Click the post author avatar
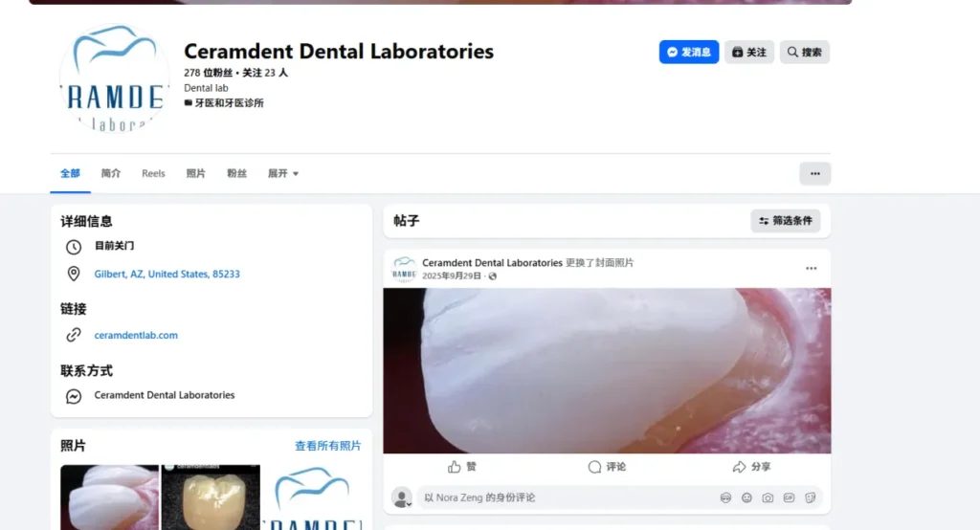 pos(404,269)
